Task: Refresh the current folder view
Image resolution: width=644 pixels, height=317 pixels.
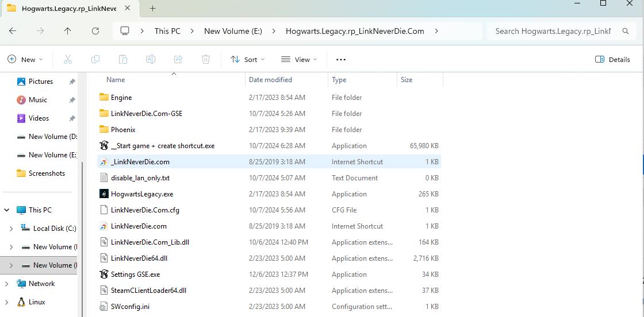Action: (95, 31)
